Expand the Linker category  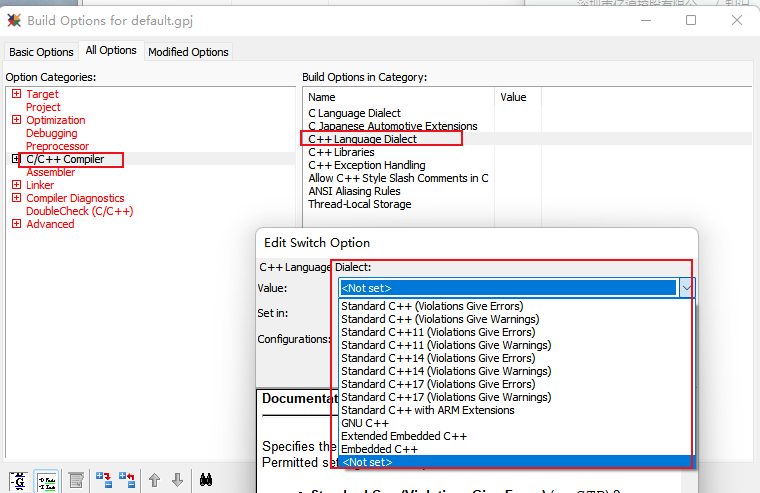16,185
